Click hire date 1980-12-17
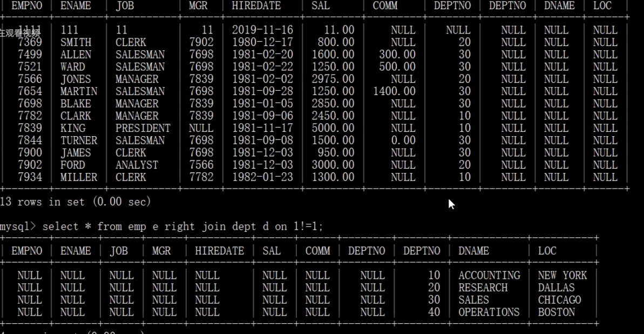The height and width of the screenshot is (334, 644). (262, 42)
